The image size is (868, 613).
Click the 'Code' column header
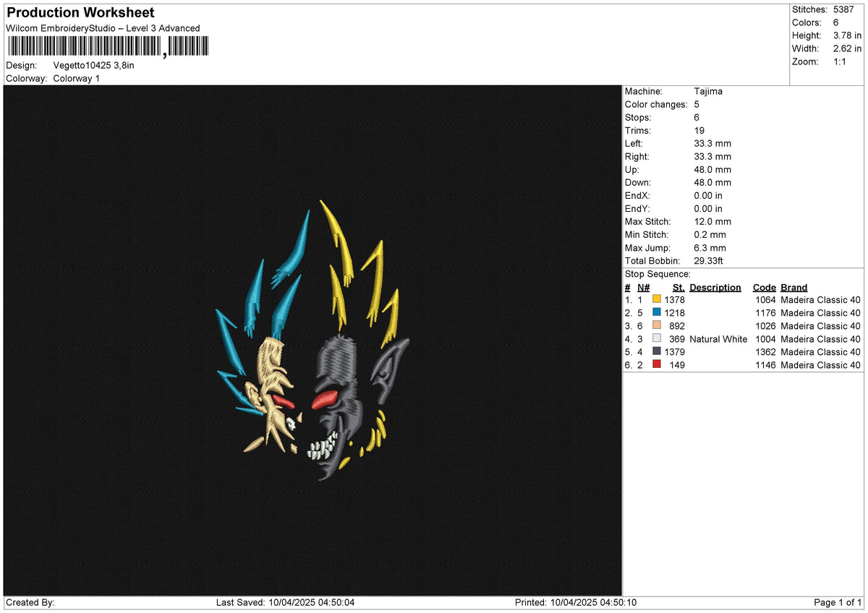tap(764, 287)
